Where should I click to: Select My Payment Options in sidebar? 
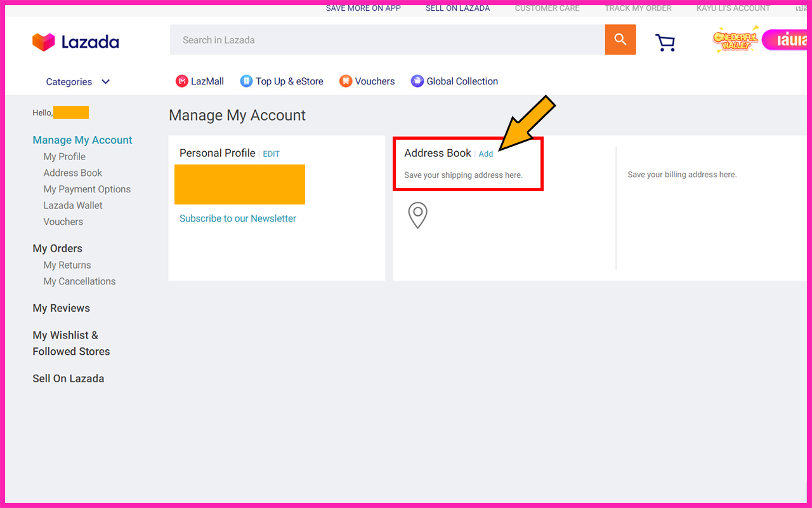(87, 189)
